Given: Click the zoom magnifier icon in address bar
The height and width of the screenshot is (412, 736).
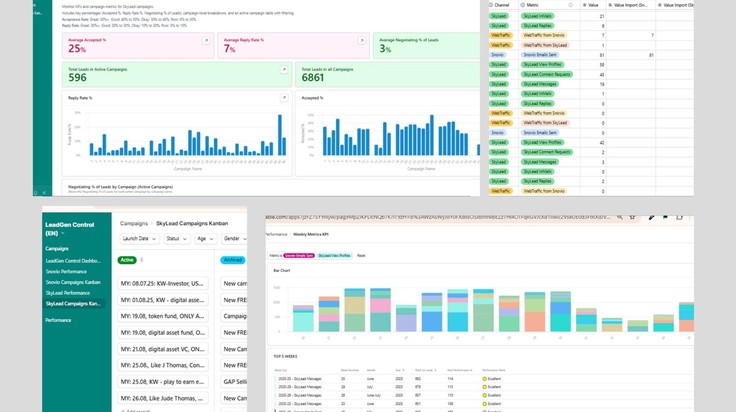Looking at the screenshot, I should click(620, 217).
